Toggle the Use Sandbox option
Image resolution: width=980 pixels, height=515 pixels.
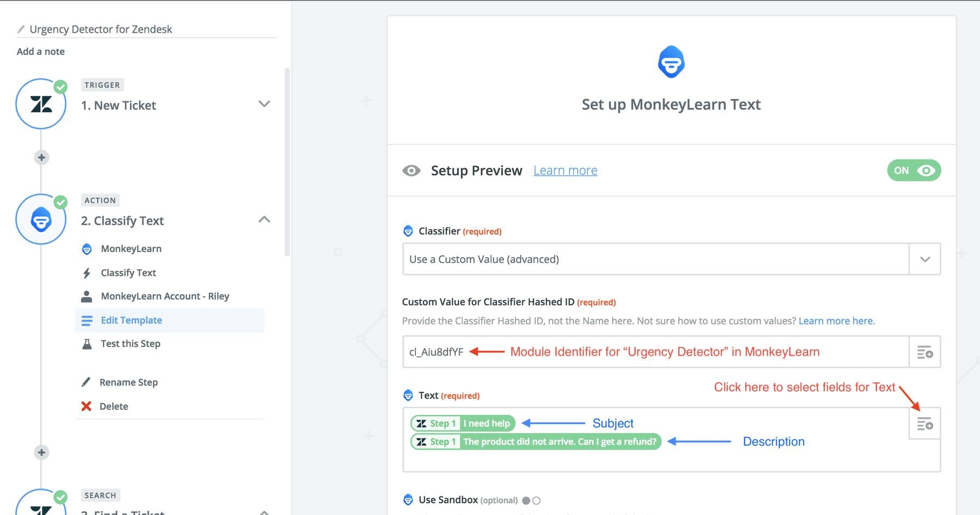pos(531,500)
